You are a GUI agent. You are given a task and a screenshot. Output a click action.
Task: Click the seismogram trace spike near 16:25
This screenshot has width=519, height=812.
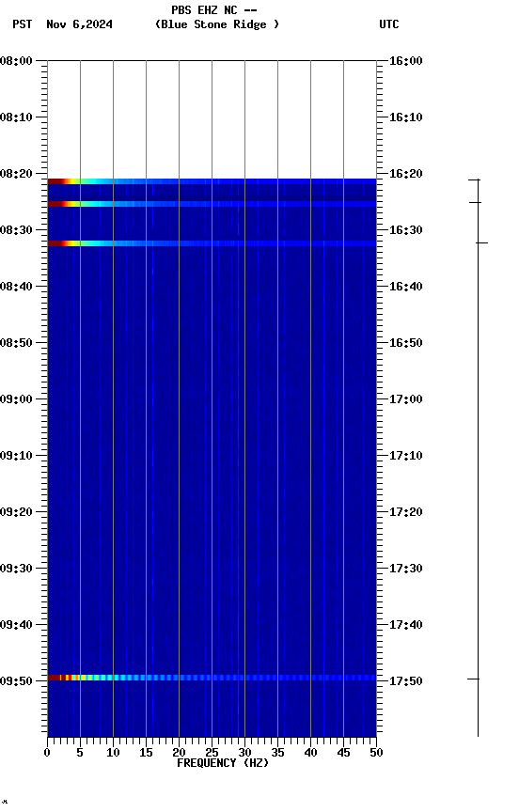tap(475, 202)
